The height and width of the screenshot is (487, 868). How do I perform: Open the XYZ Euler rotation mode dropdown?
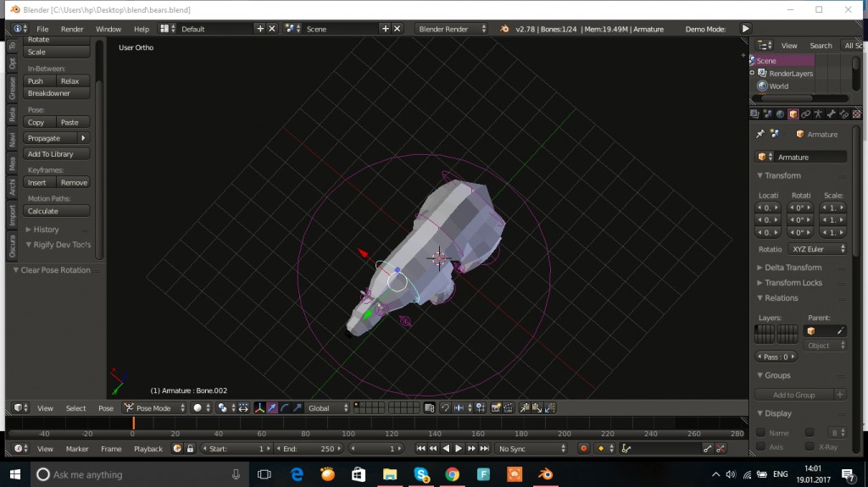[817, 249]
